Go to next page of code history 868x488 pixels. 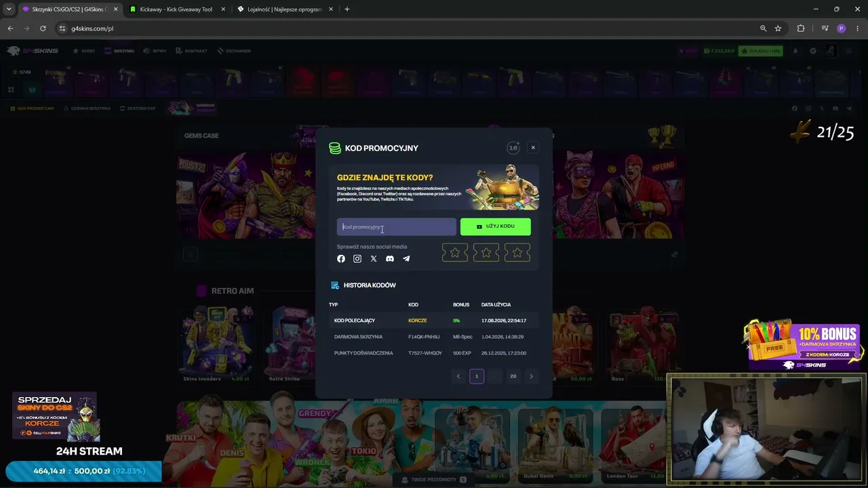tap(531, 376)
